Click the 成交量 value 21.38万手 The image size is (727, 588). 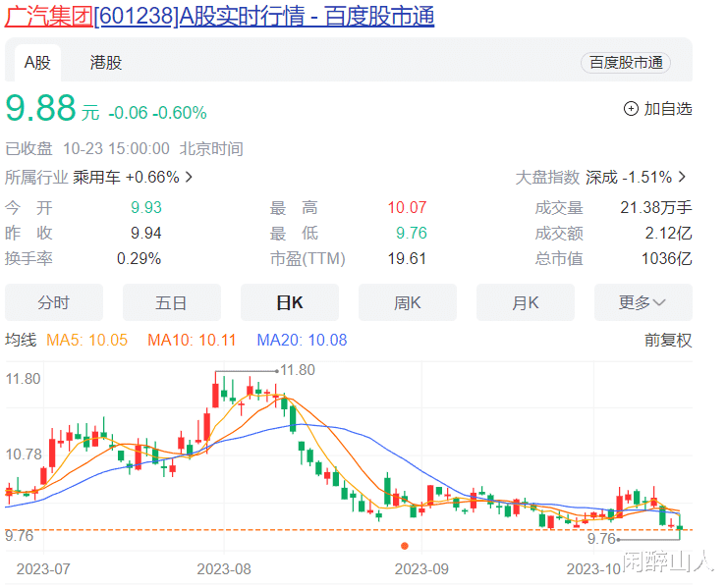[656, 207]
